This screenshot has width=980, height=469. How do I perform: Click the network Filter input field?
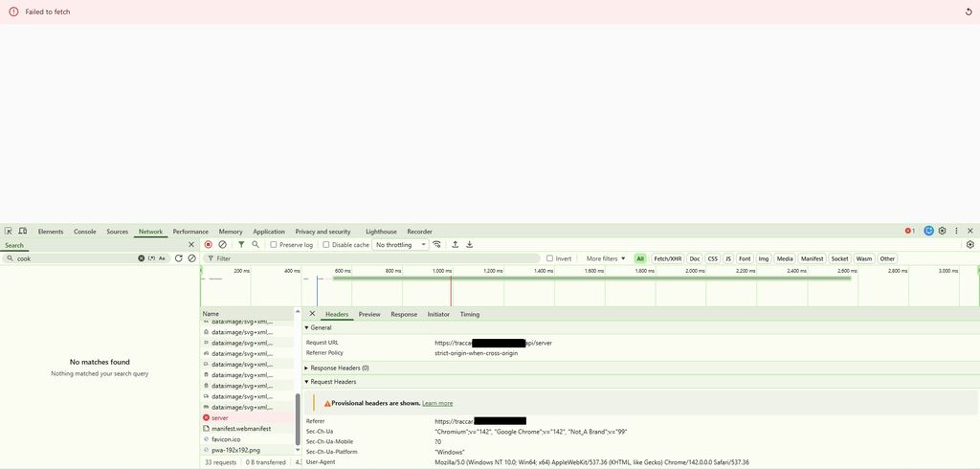click(371, 258)
